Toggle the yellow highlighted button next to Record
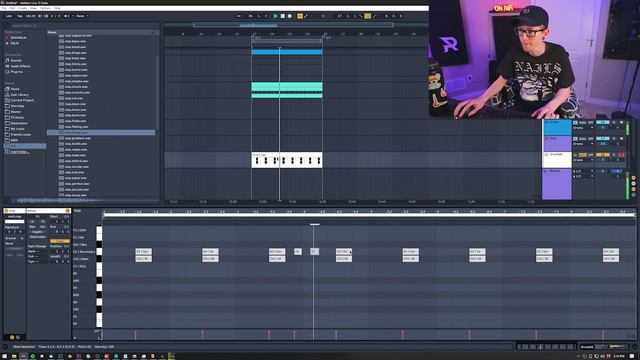Screen dimensions: 640x360 point(300,16)
